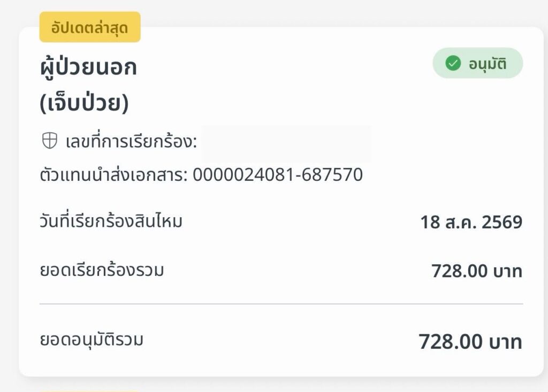548x392 pixels.
Task: Click the ยอดเรียกร้องรวม label
Action: coord(102,271)
